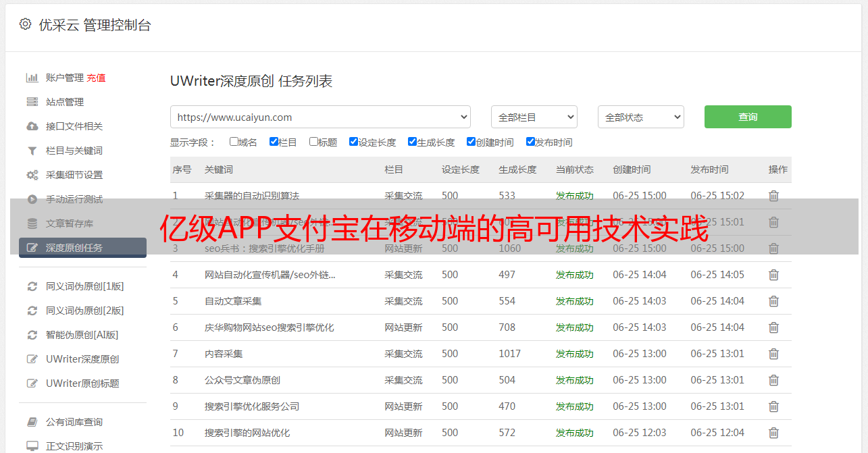Click the cloud upload icon for 接口文件相关
Image resolution: width=868 pixels, height=453 pixels.
tap(32, 126)
